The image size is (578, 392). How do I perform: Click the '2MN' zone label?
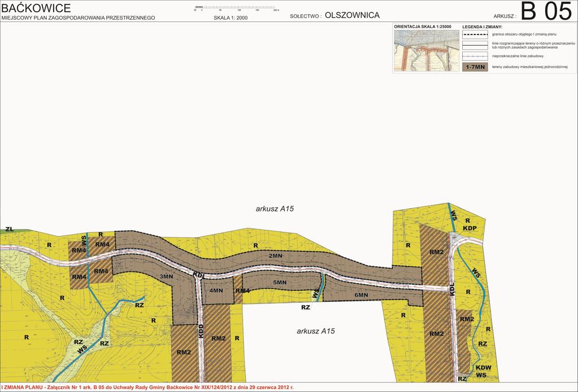tap(275, 256)
